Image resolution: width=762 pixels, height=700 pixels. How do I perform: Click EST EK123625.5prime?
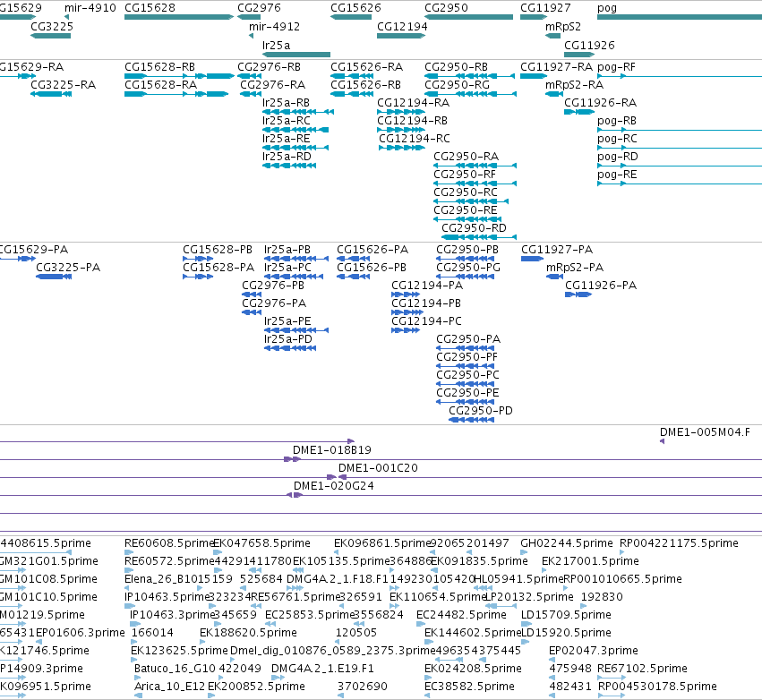[x=179, y=651]
